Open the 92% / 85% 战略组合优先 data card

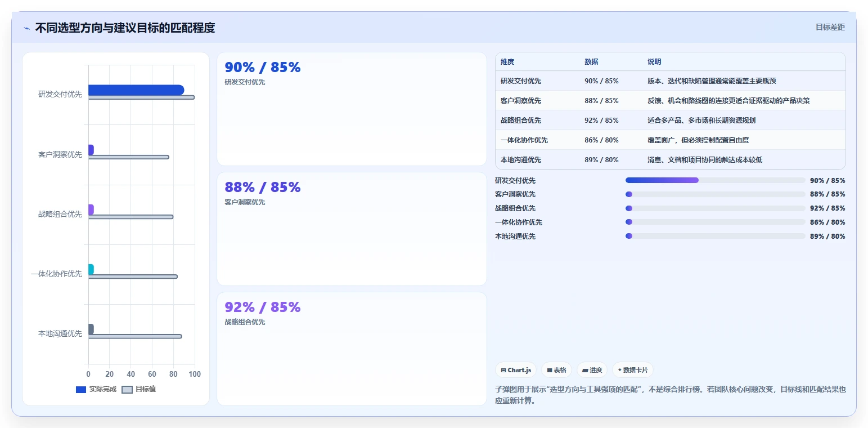pos(352,349)
